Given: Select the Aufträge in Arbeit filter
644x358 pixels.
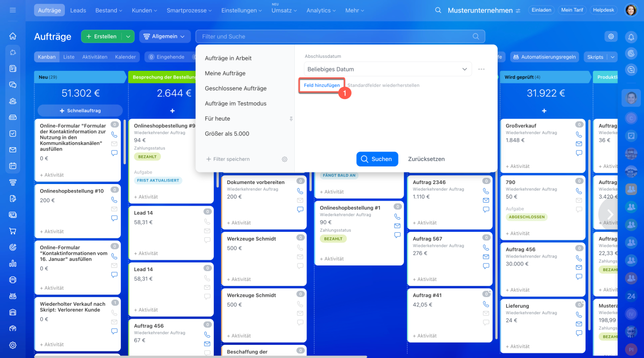Looking at the screenshot, I should tap(228, 58).
